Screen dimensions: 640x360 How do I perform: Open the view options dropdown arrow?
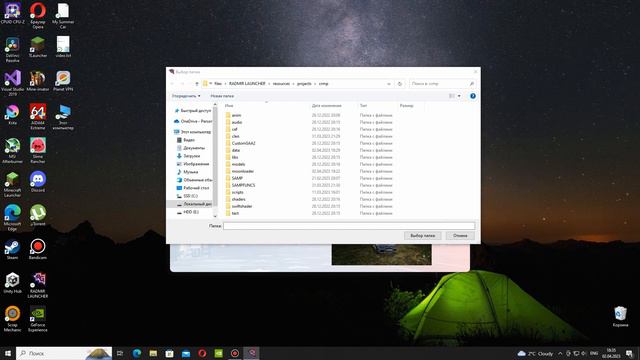click(459, 96)
